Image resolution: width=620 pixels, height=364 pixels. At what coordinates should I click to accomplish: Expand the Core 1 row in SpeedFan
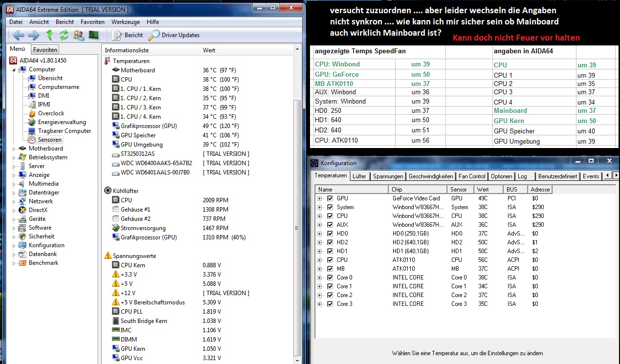[x=320, y=286]
